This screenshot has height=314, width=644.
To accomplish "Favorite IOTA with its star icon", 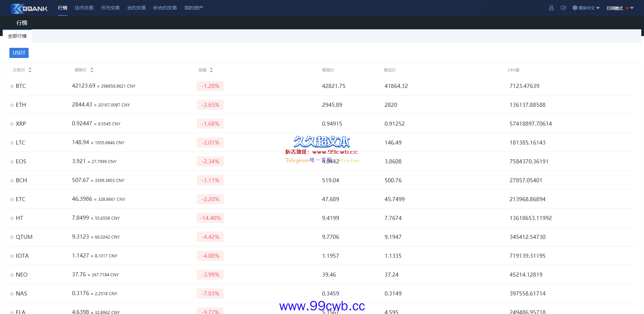I will coord(12,256).
